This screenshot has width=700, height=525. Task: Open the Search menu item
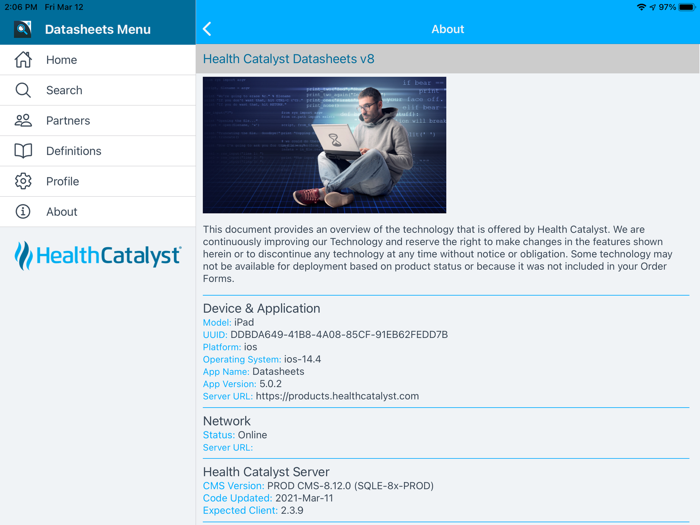(x=98, y=90)
